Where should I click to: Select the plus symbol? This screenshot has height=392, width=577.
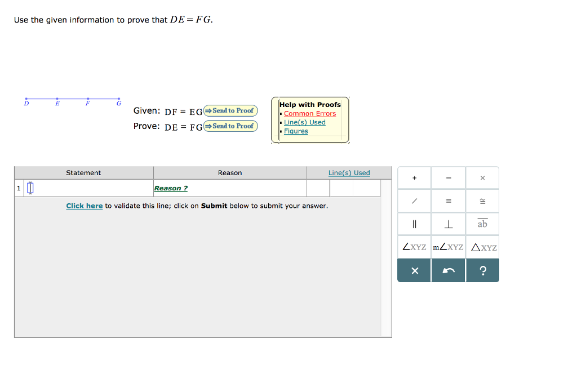coord(414,177)
